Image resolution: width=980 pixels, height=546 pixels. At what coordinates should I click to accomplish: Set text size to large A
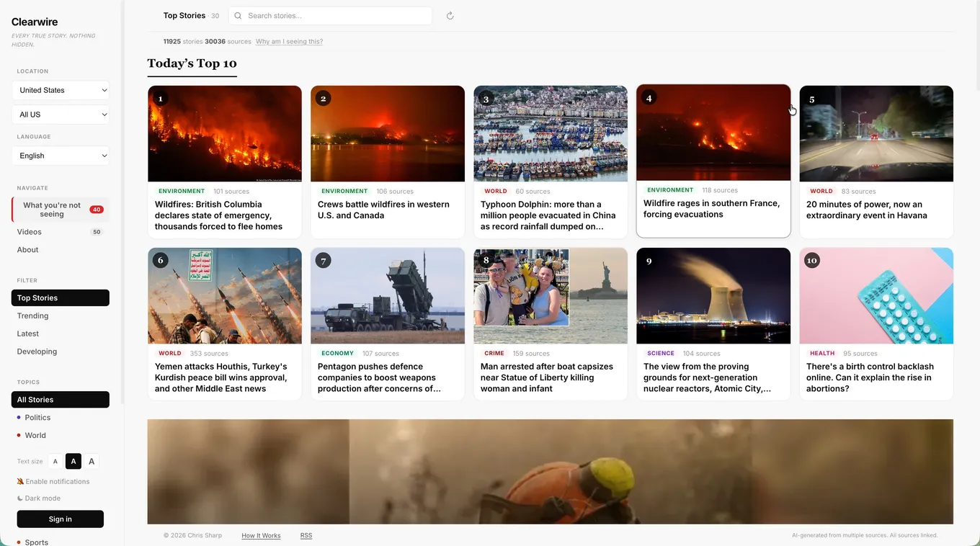click(x=92, y=462)
